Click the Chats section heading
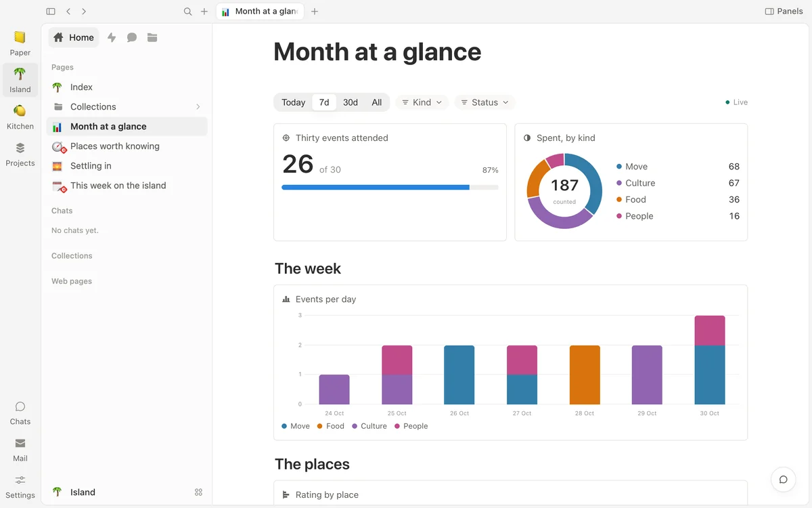 pos(62,211)
